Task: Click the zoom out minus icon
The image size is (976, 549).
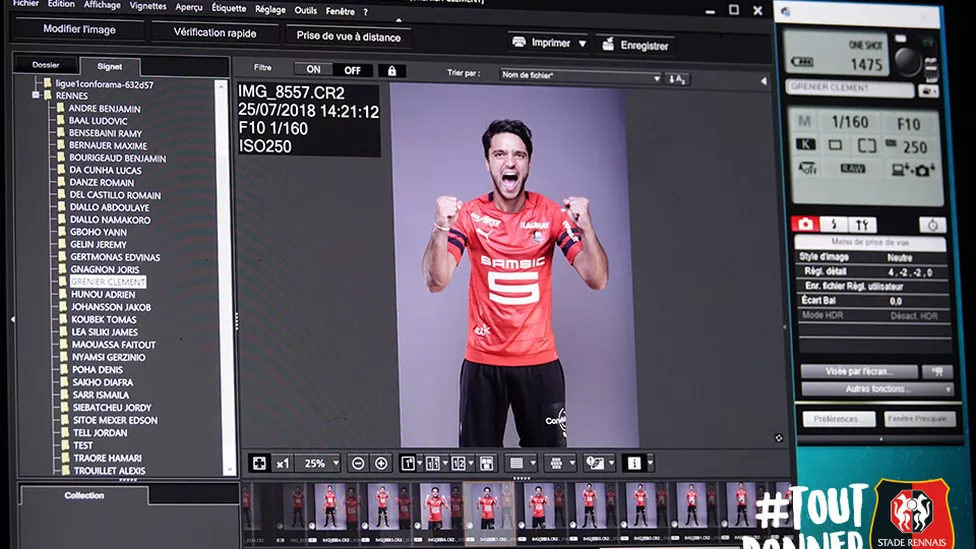Action: 358,463
